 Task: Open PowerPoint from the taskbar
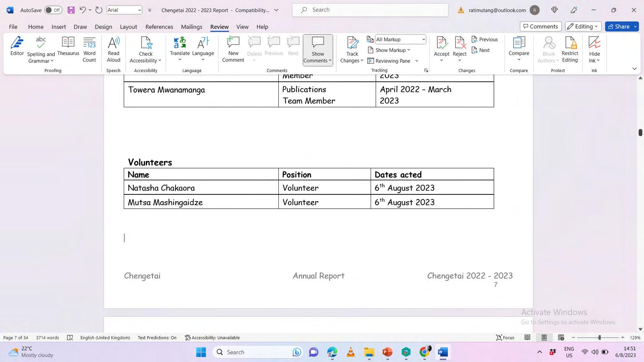click(x=387, y=352)
